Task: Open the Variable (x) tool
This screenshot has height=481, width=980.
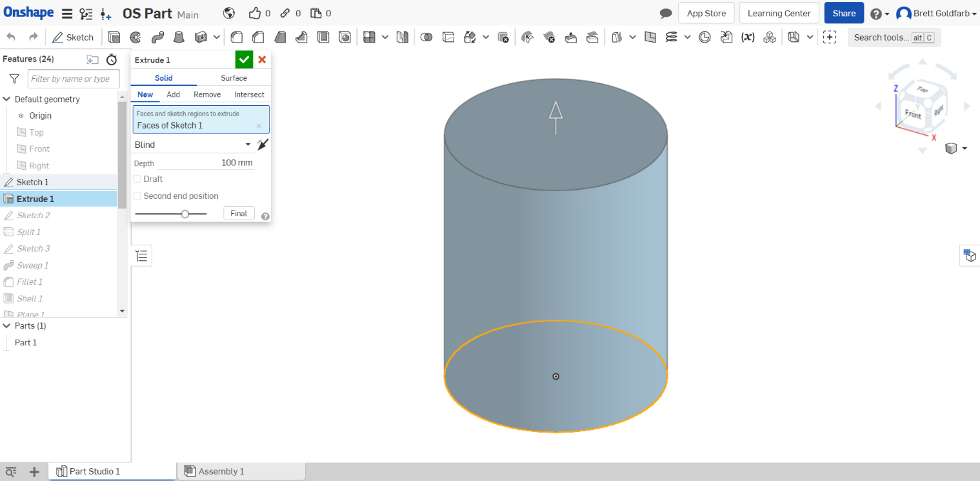Action: 748,37
